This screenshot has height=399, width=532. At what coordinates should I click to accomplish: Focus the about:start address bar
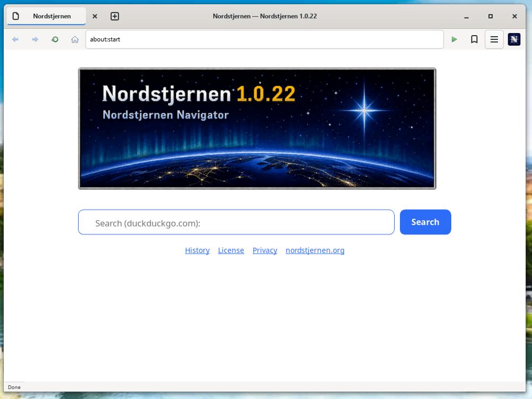[x=264, y=39]
